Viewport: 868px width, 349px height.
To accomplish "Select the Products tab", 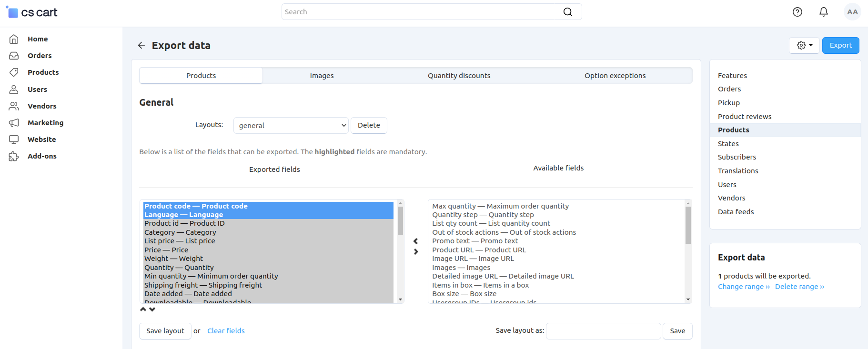I will tap(201, 76).
